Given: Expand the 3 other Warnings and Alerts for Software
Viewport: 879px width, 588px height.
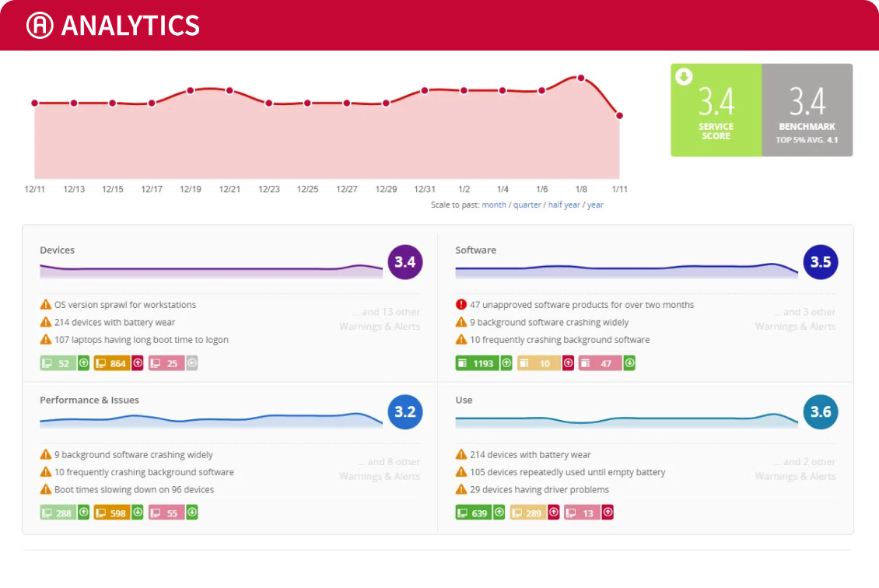Looking at the screenshot, I should (795, 319).
